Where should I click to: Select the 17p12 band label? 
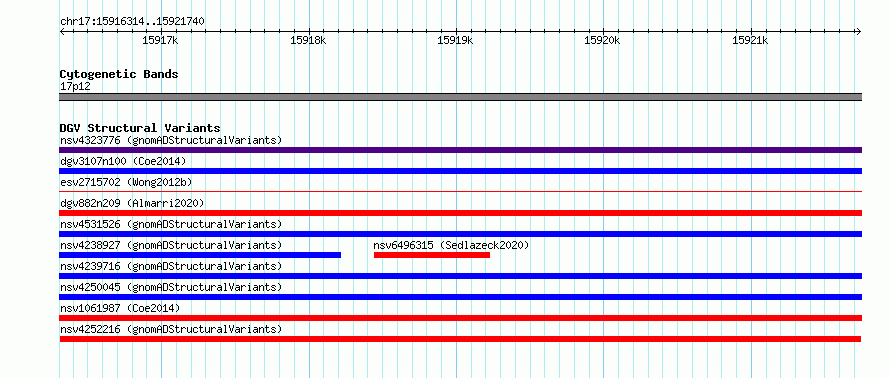tap(75, 87)
